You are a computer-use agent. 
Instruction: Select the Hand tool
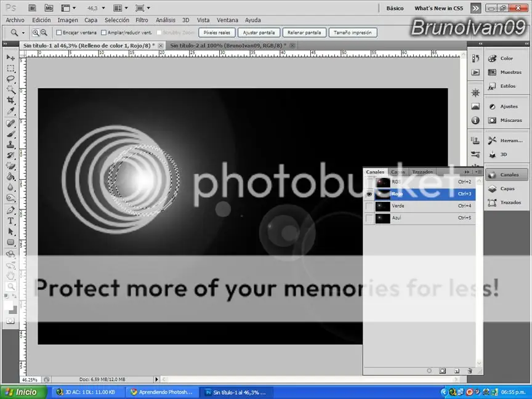pos(10,275)
